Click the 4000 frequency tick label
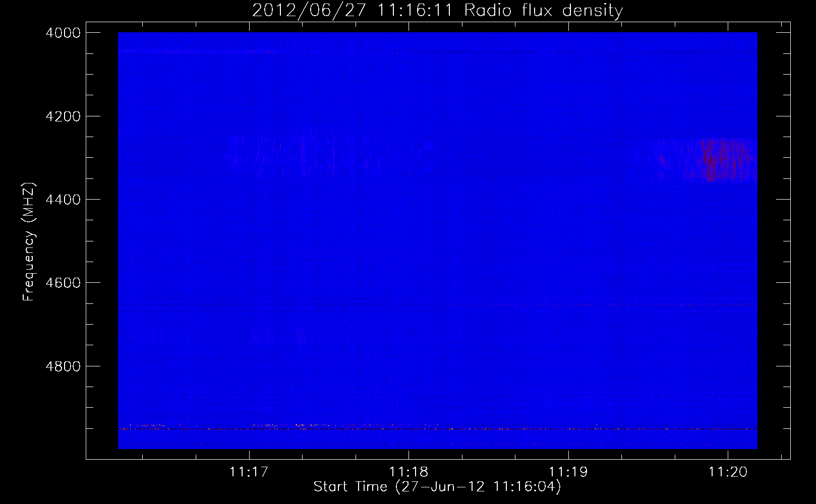The height and width of the screenshot is (504, 816). (63, 33)
